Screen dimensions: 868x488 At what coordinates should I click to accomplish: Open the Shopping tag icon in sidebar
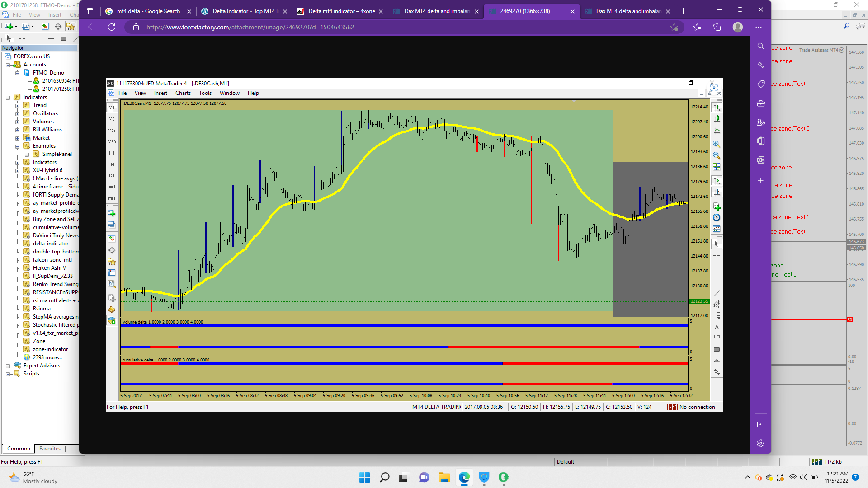(761, 84)
